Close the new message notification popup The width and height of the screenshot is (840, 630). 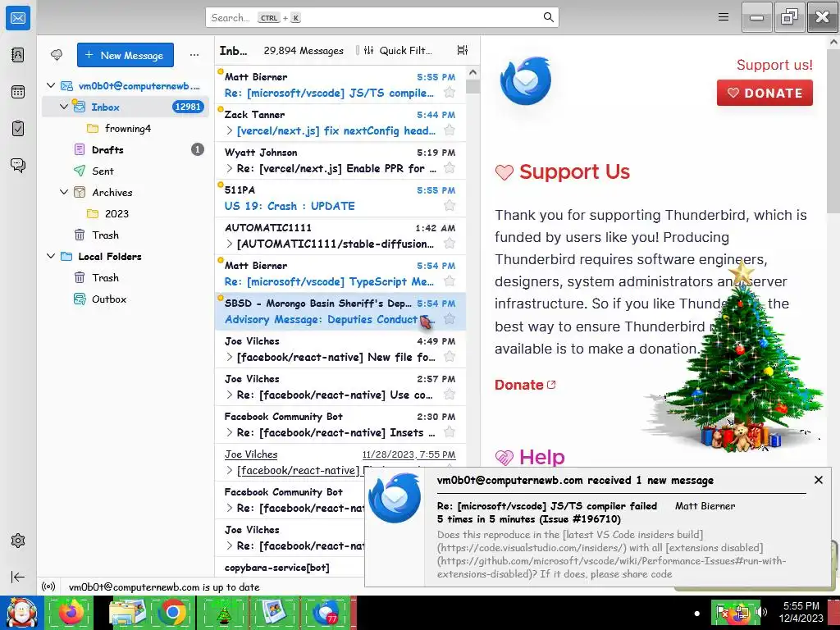[x=818, y=480]
